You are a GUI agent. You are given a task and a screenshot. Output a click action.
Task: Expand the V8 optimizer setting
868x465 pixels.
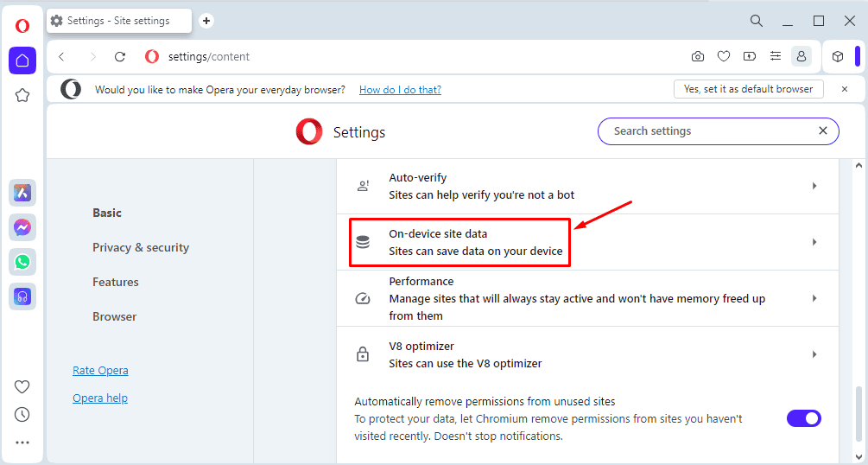[587, 354]
